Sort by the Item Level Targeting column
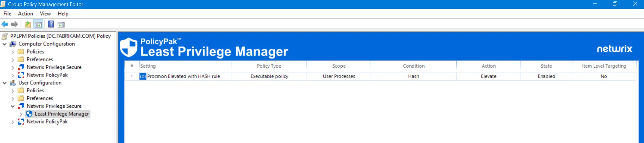Viewport: 644px width, 143px height. (x=604, y=66)
